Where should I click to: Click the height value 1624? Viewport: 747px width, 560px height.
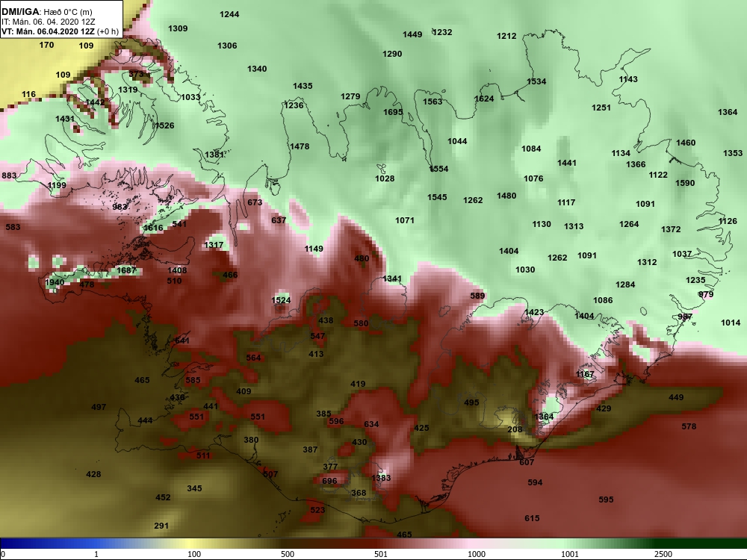[x=484, y=99]
